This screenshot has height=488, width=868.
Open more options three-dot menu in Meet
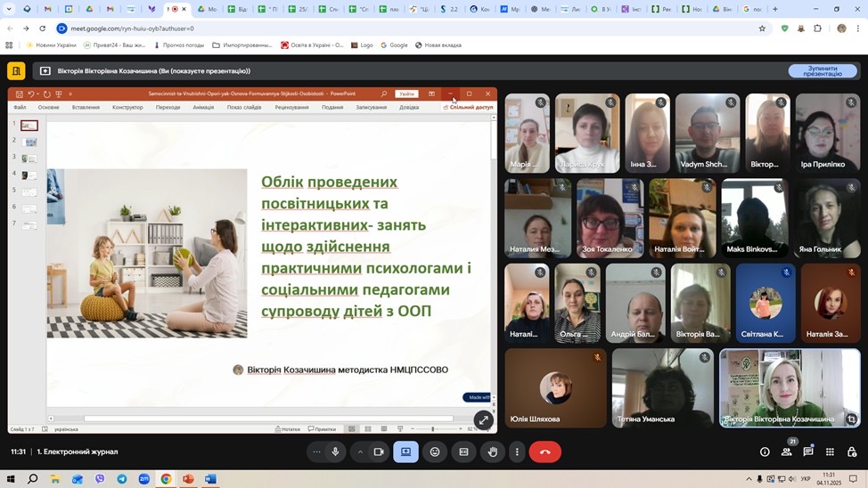[x=516, y=451]
